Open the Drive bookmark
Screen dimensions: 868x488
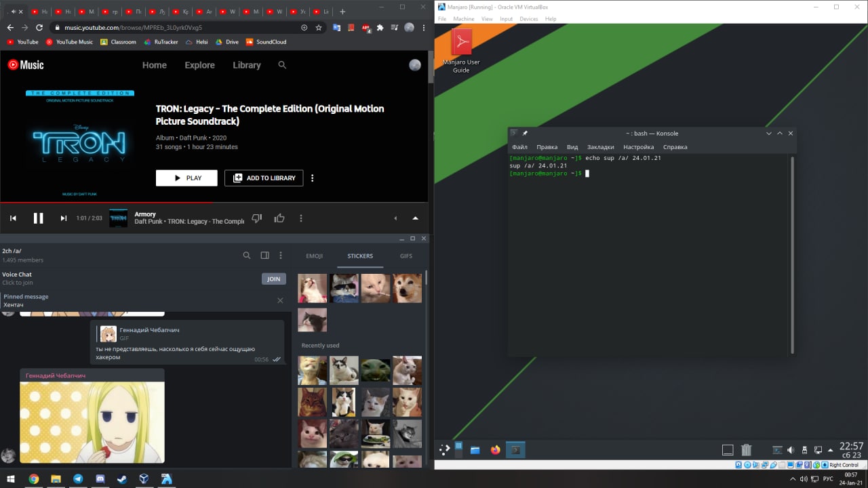click(x=227, y=42)
